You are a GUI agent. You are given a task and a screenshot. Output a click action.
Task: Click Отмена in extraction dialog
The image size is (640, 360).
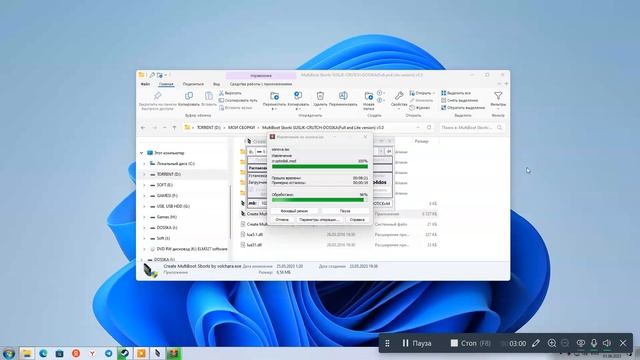282,220
